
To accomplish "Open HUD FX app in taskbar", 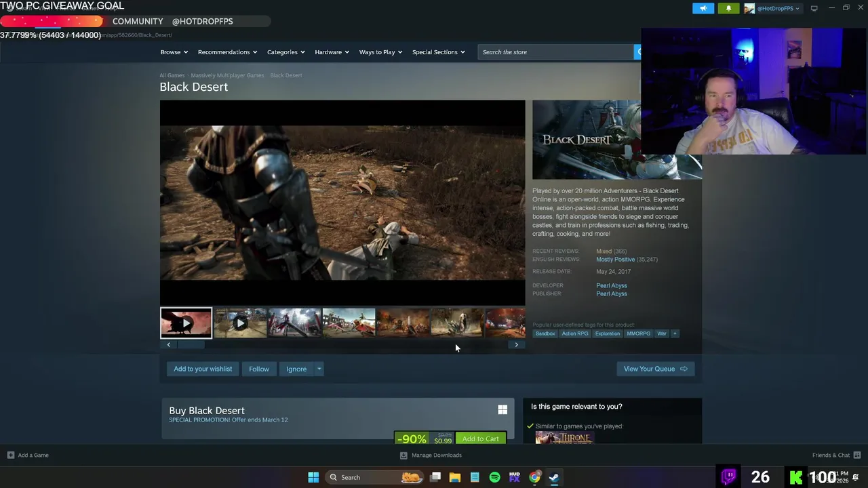I will 514,477.
